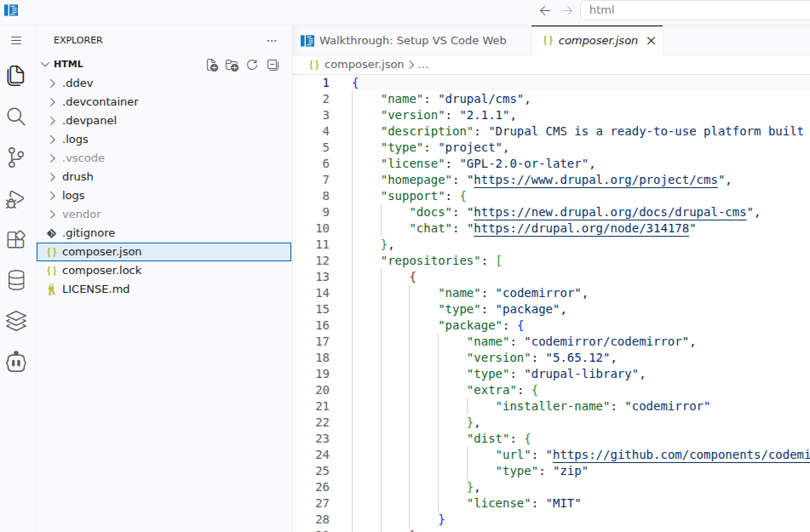Click the license ribbon icon beside LICENSE.md
Screen dimensions: 810x532
(x=52, y=289)
